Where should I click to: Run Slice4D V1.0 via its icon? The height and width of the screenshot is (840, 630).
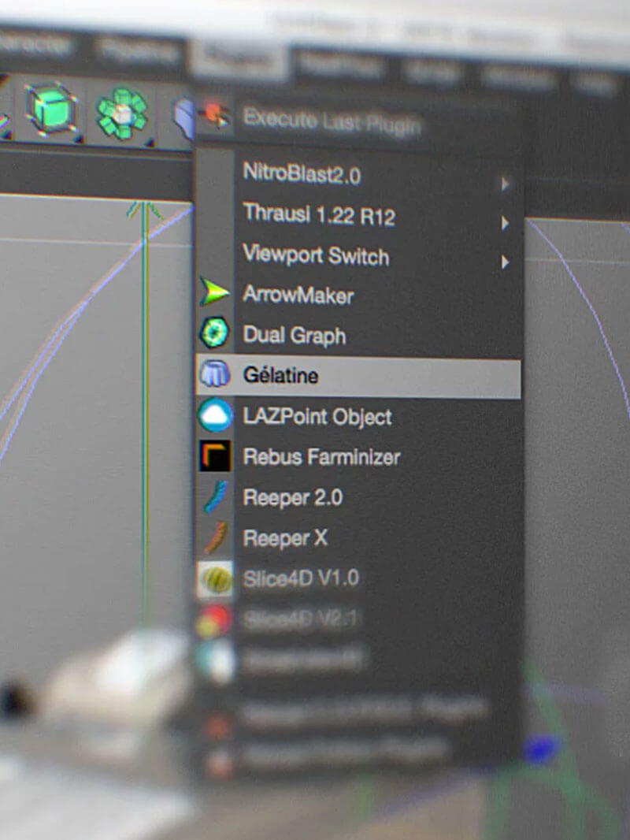tap(215, 579)
